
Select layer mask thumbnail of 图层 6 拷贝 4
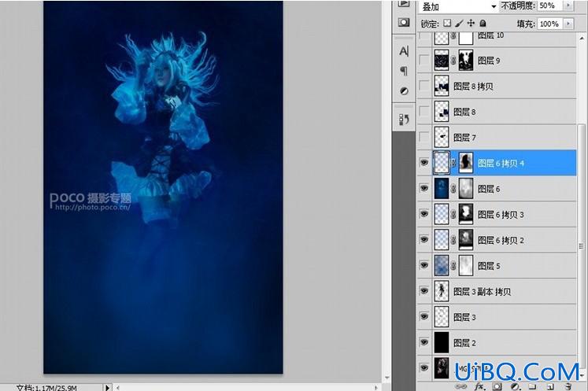466,163
